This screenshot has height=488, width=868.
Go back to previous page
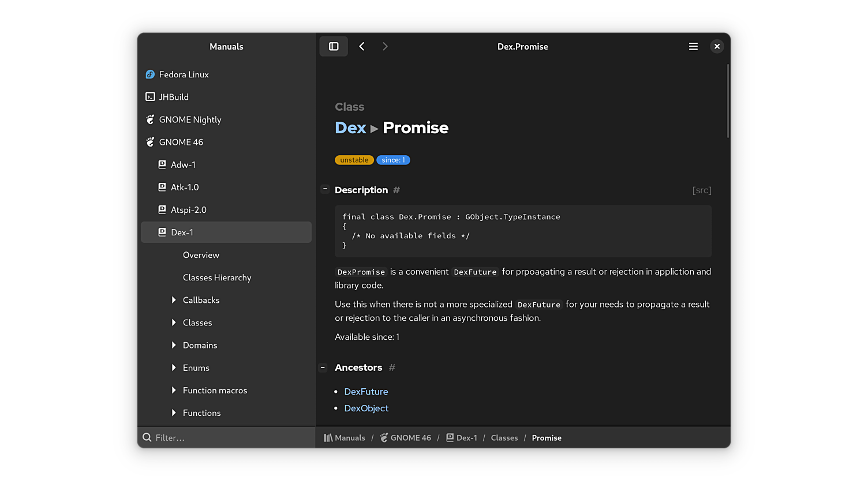coord(362,46)
